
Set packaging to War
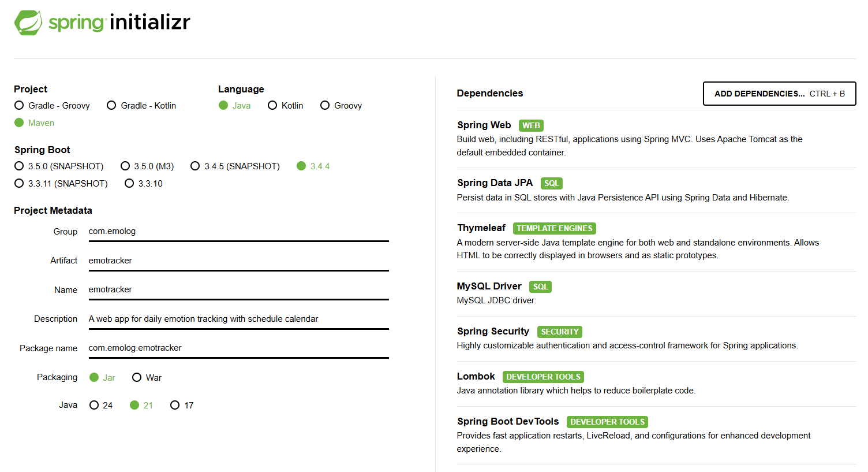pyautogui.click(x=147, y=378)
